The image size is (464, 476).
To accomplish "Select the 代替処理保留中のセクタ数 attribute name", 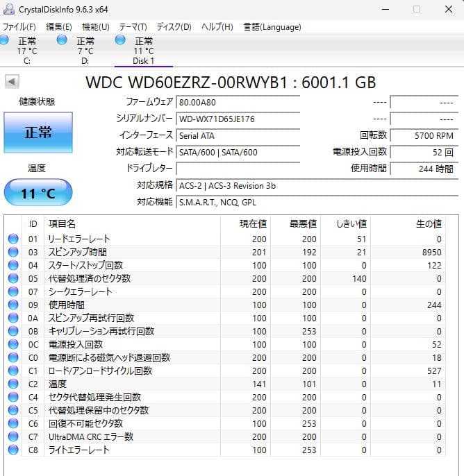I will [99, 411].
